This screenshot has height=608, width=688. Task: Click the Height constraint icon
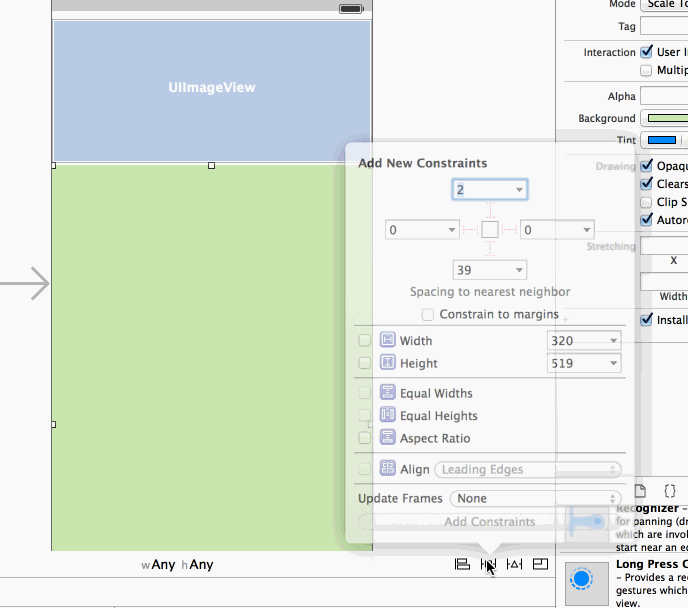pyautogui.click(x=387, y=363)
